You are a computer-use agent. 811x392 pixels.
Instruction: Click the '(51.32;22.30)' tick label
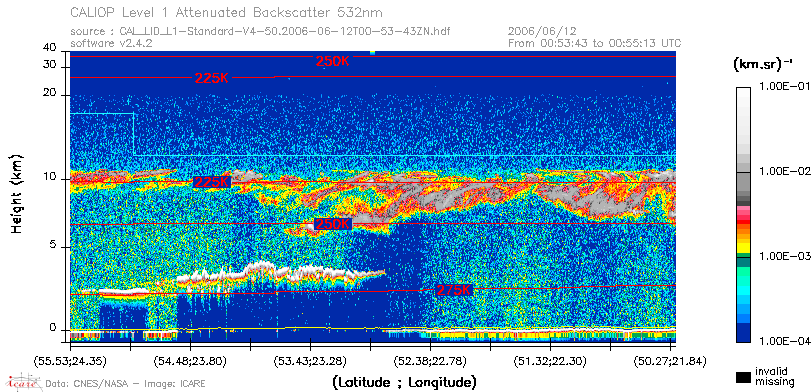point(550,360)
